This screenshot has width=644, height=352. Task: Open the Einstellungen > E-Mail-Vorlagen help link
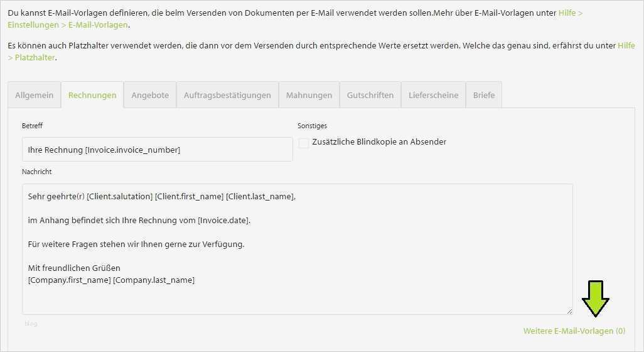[x=68, y=25]
